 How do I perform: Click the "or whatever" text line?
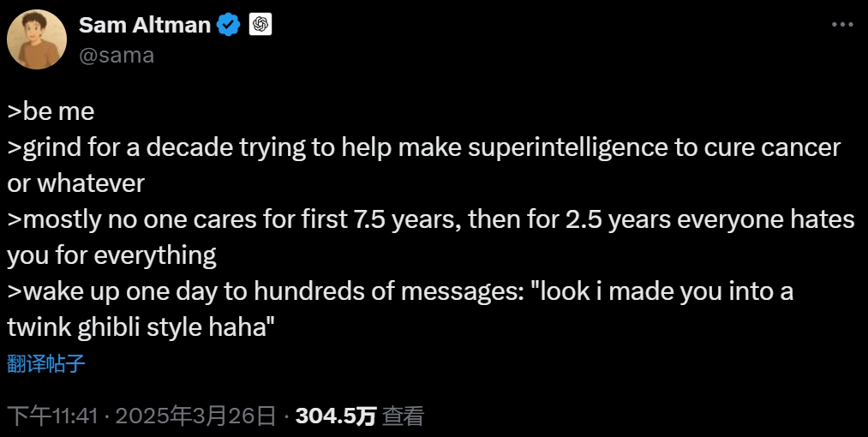pyautogui.click(x=75, y=183)
